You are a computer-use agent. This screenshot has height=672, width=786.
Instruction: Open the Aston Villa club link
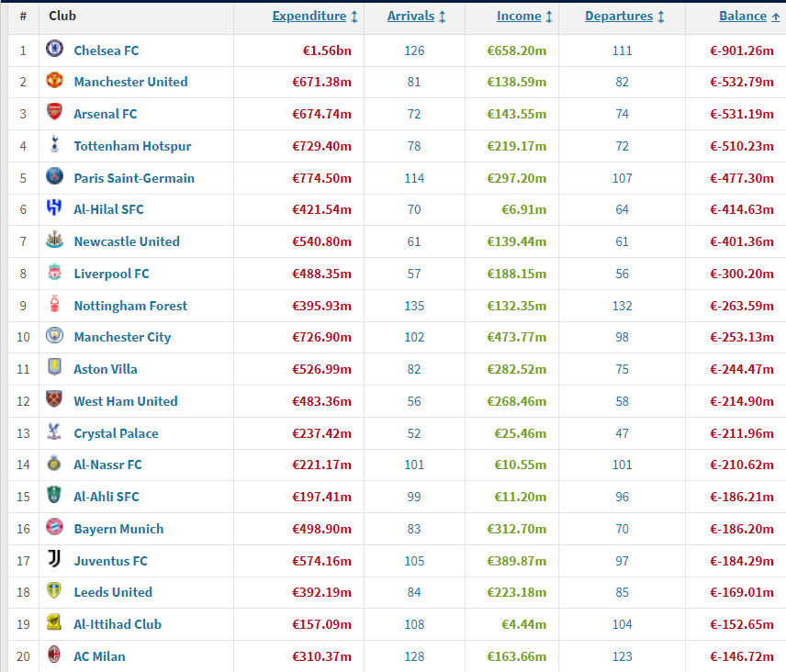pyautogui.click(x=106, y=369)
